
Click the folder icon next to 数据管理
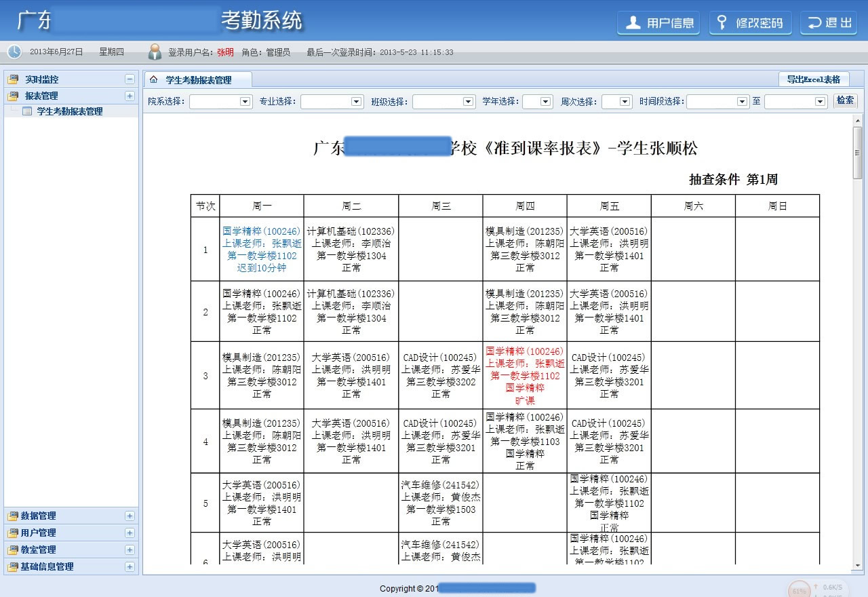pyautogui.click(x=13, y=516)
